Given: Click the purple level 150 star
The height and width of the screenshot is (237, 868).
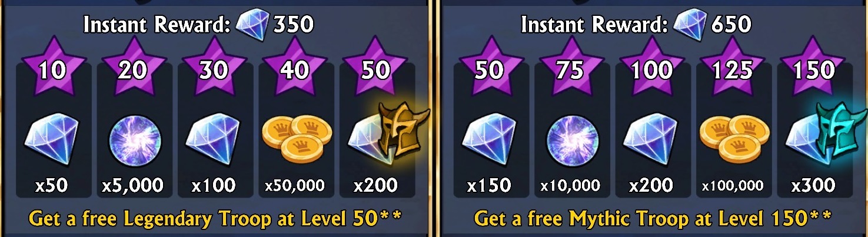Looking at the screenshot, I should point(812,66).
